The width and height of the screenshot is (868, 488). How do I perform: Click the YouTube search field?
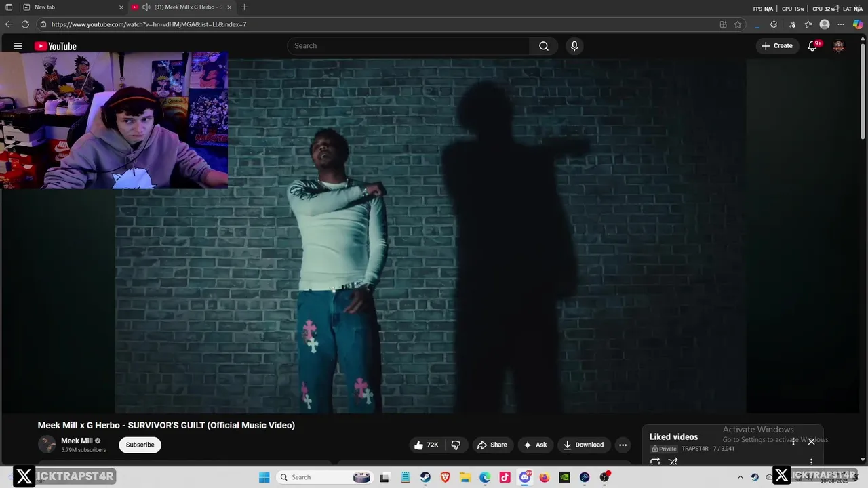pyautogui.click(x=408, y=46)
